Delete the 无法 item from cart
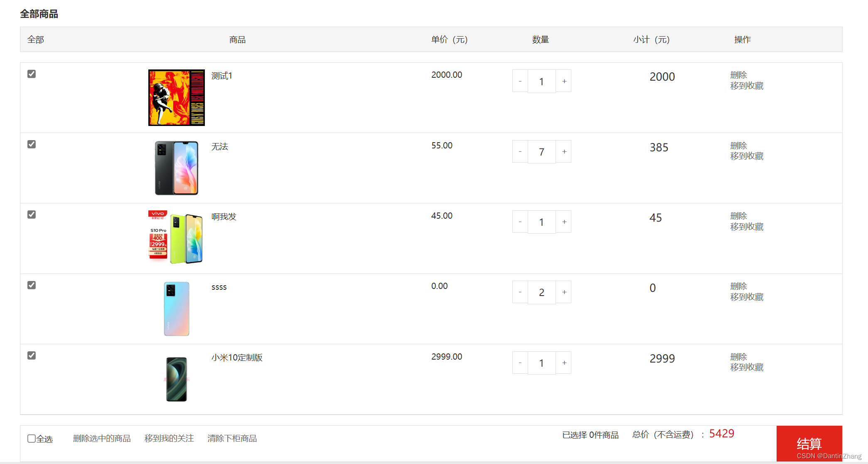 pos(738,146)
